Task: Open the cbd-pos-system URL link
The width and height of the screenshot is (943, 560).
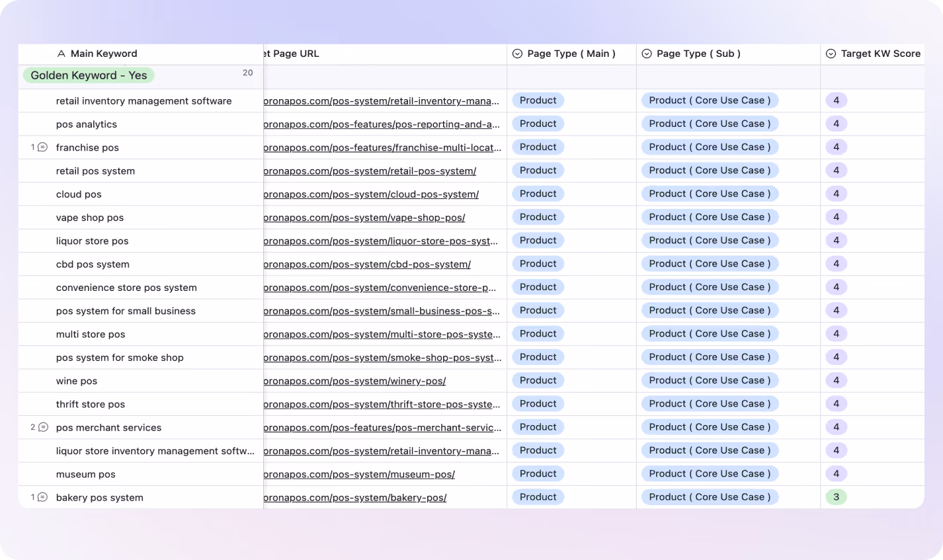Action: click(367, 264)
